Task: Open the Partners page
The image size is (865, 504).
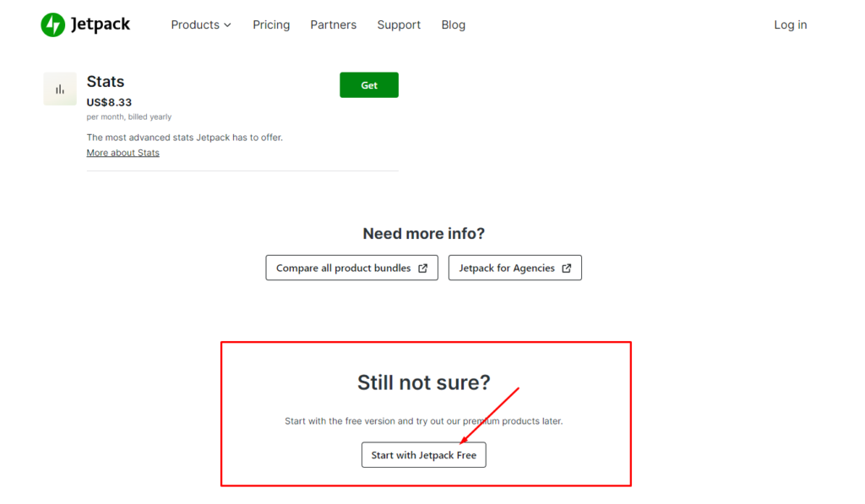Action: click(333, 24)
